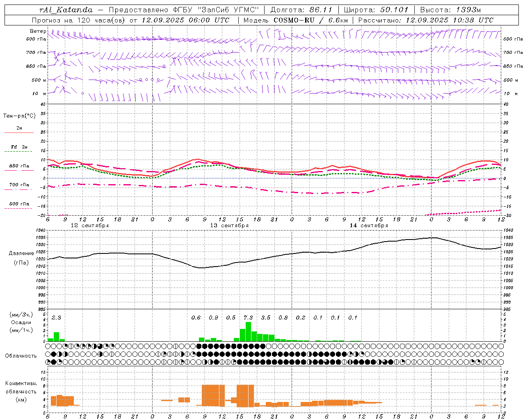525x420 pixels.
Task: Click the station name rAl_Katanda in header
Action: click(66, 10)
